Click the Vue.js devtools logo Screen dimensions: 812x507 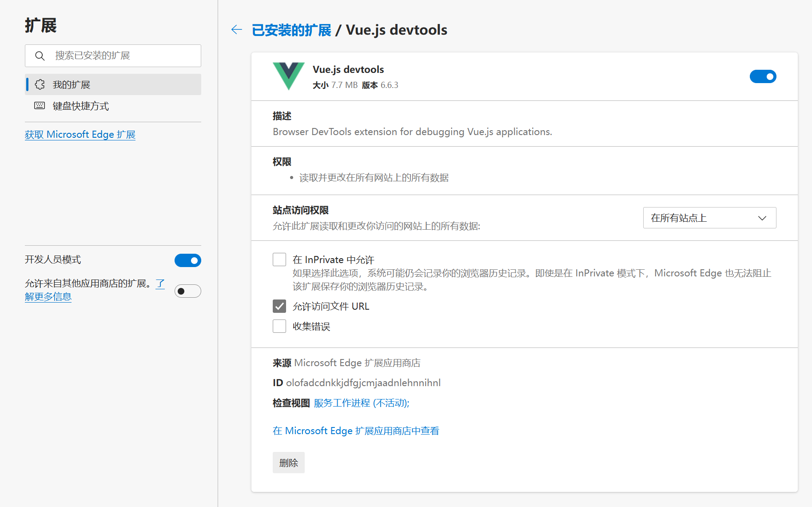coord(289,76)
